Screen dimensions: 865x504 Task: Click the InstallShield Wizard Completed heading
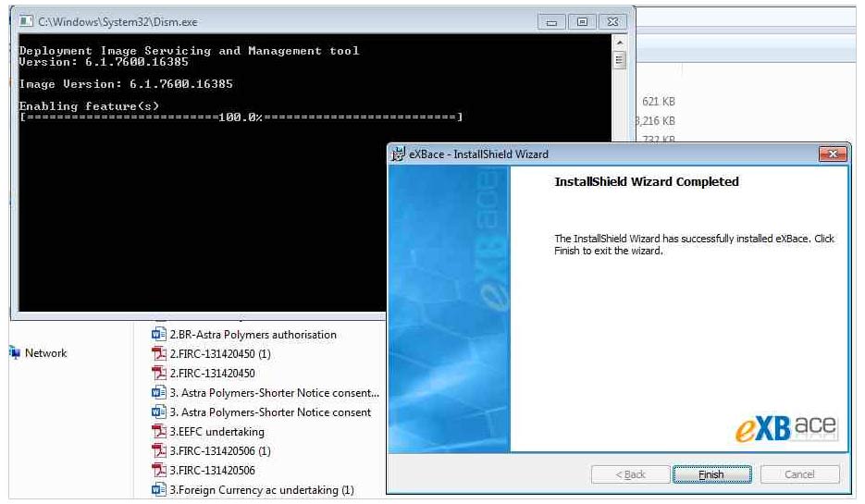[x=647, y=181]
